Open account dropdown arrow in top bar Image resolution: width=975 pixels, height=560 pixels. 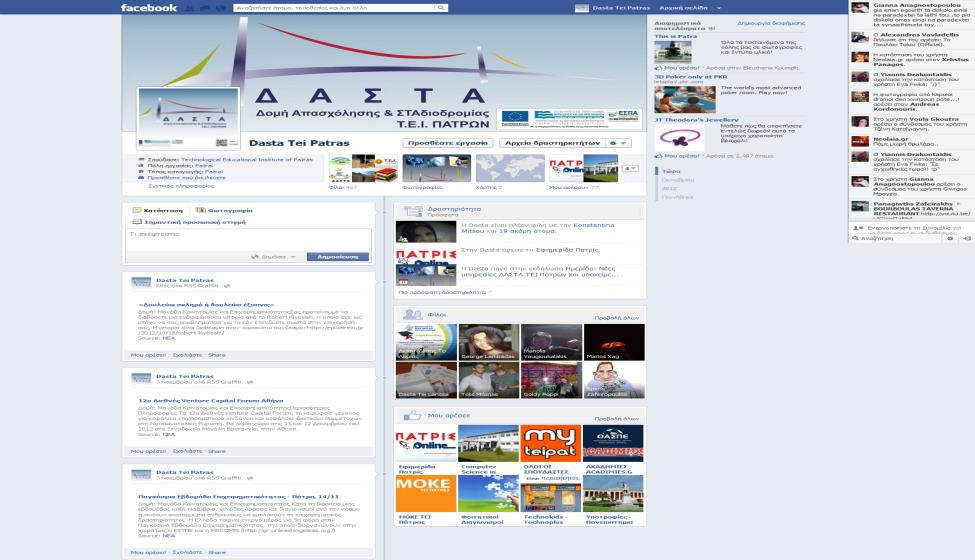point(719,8)
